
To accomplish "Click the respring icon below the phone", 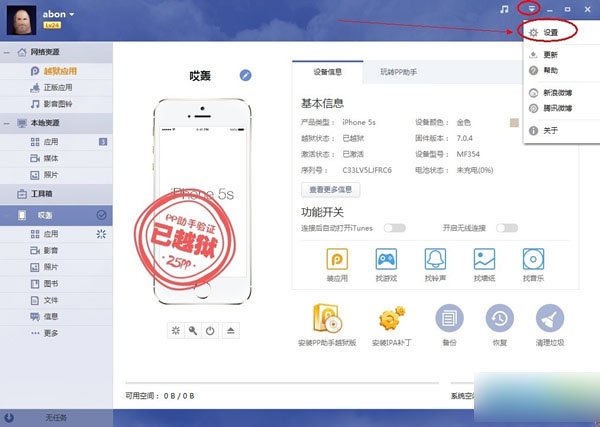I will coord(176,331).
